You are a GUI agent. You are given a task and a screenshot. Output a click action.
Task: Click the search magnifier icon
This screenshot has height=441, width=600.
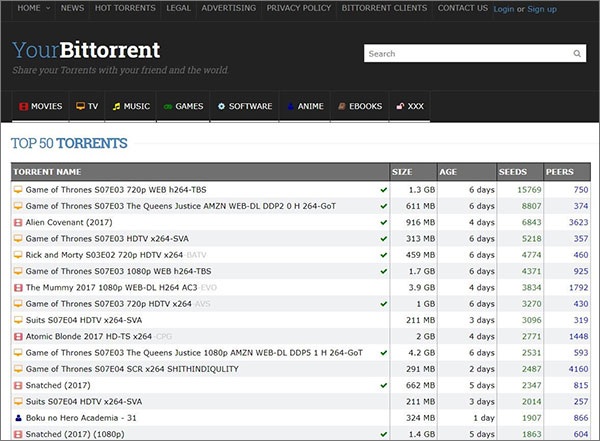point(577,54)
